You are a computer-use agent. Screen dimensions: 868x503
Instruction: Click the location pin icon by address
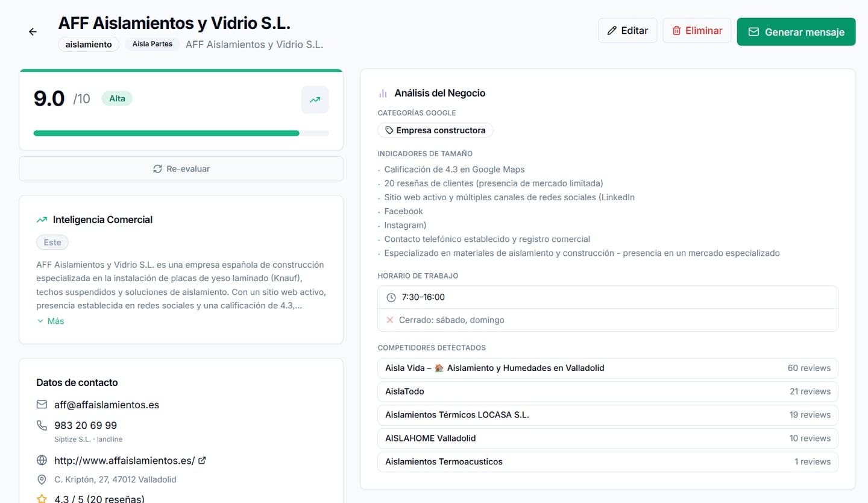click(42, 479)
